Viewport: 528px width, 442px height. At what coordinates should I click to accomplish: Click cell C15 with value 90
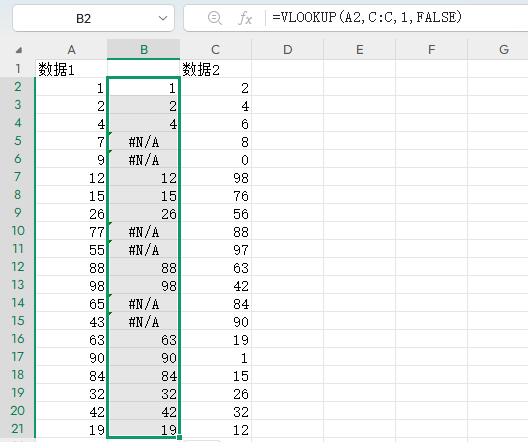(216, 321)
